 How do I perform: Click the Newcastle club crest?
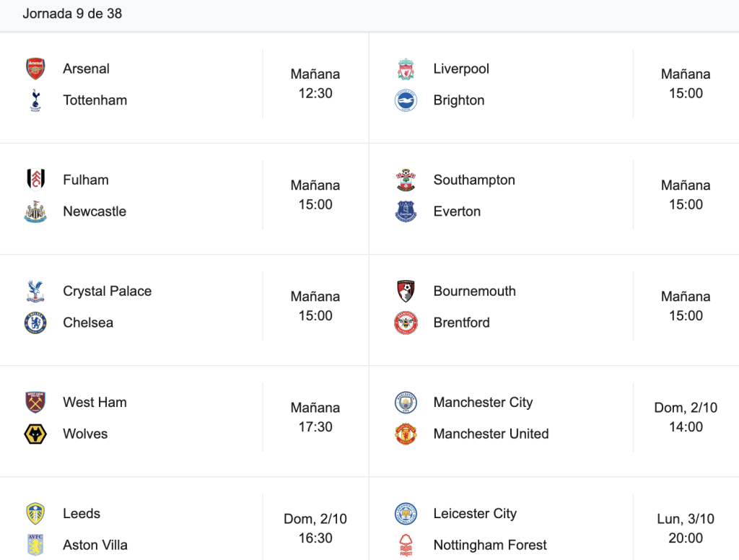pos(35,211)
